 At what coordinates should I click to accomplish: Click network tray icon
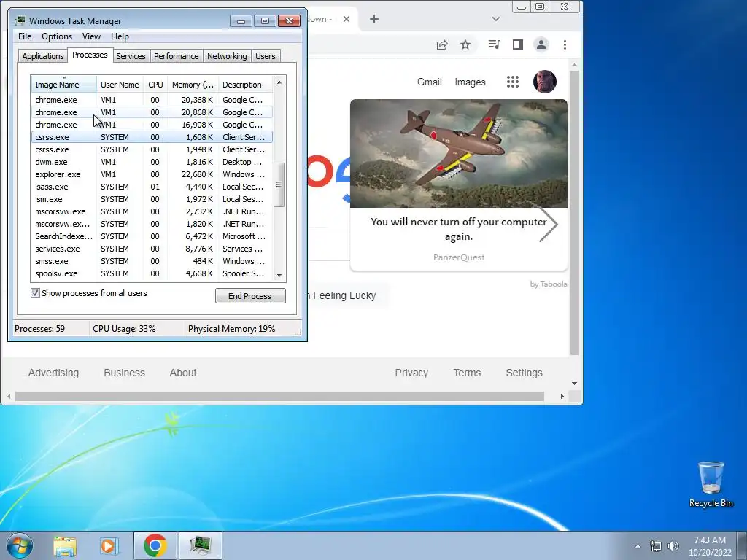click(x=656, y=546)
